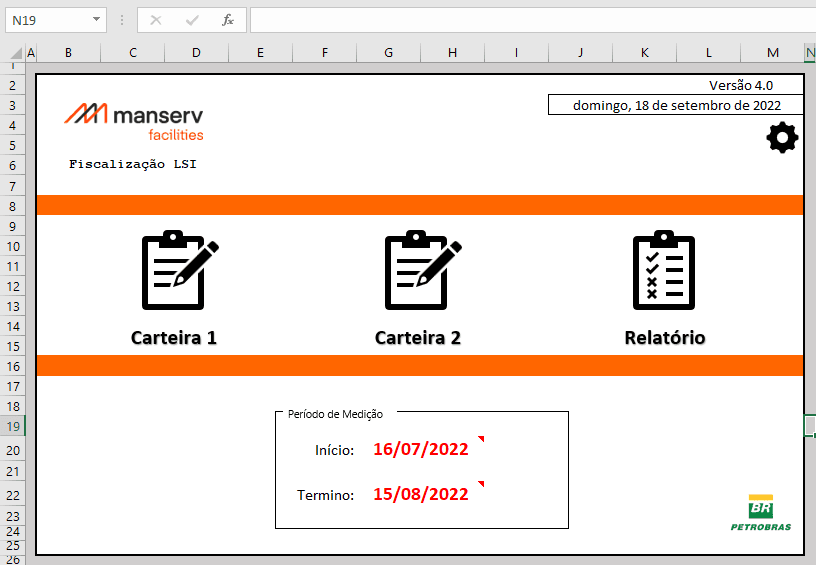Screen dimensions: 816x565
Task: Click the insert function fx icon
Action: pos(228,20)
